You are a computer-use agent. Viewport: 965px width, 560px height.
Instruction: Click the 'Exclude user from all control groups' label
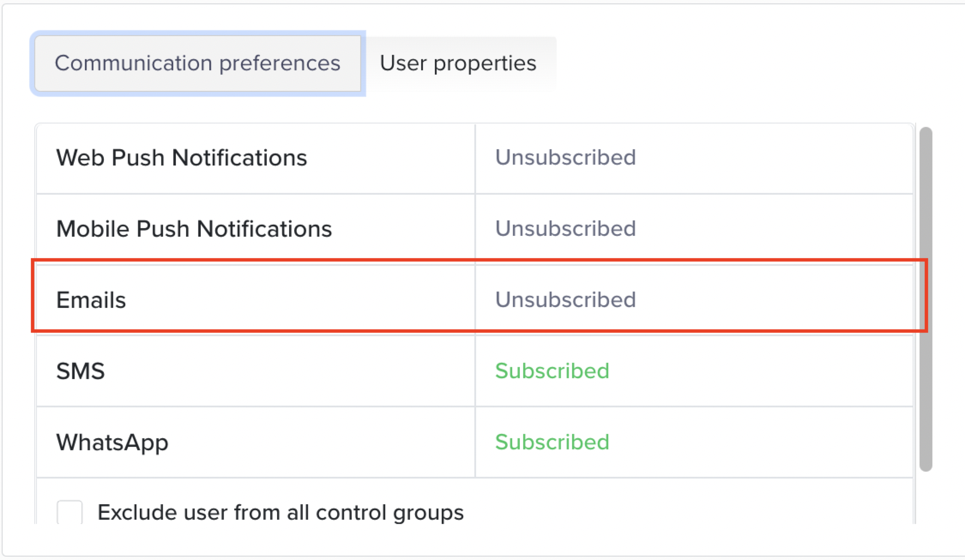click(280, 512)
